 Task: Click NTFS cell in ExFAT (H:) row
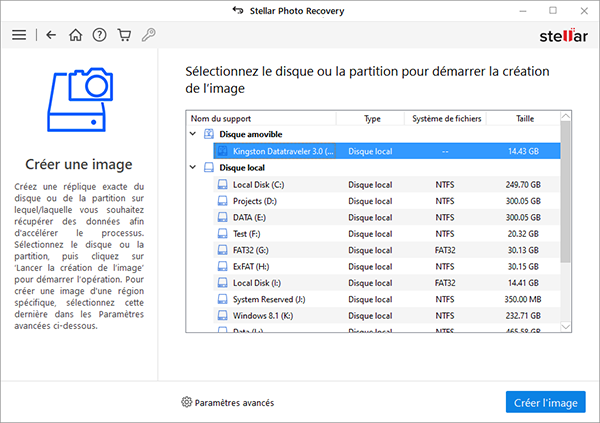pyautogui.click(x=445, y=266)
